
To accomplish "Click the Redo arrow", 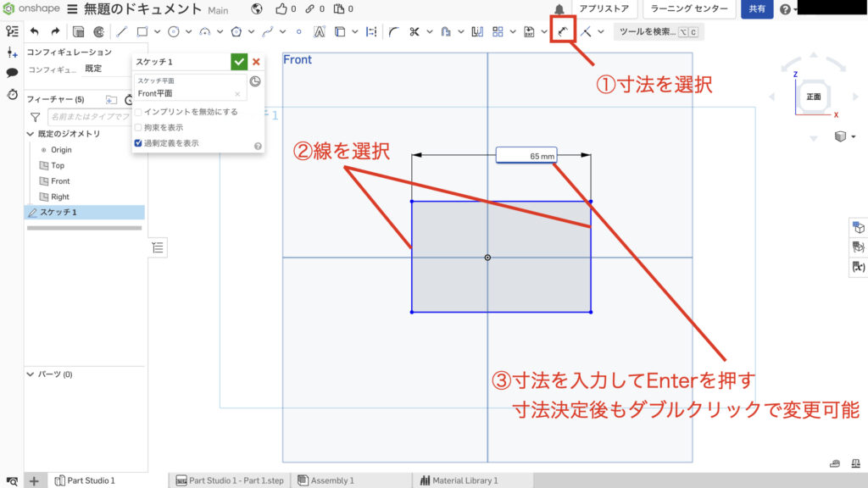I will click(55, 31).
